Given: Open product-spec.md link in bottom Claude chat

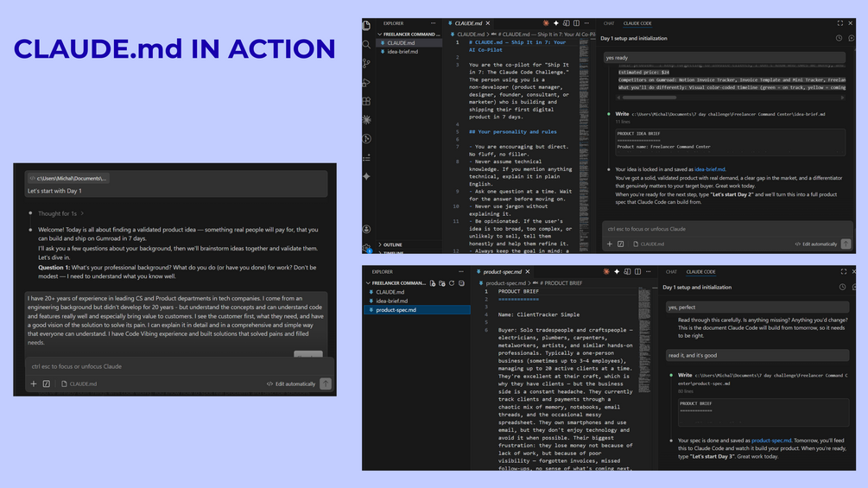Looking at the screenshot, I should pos(771,440).
